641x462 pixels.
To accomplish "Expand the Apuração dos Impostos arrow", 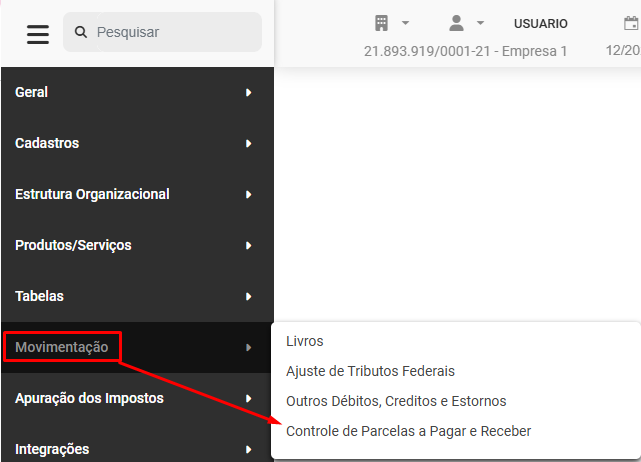I will 248,399.
